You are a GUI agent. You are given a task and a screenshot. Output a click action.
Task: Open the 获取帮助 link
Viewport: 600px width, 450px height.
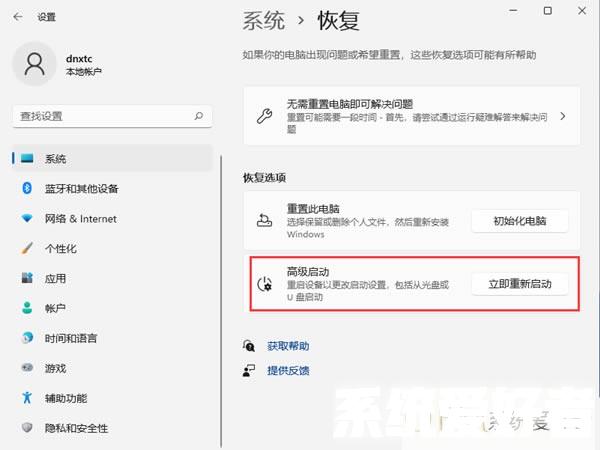[x=287, y=346]
